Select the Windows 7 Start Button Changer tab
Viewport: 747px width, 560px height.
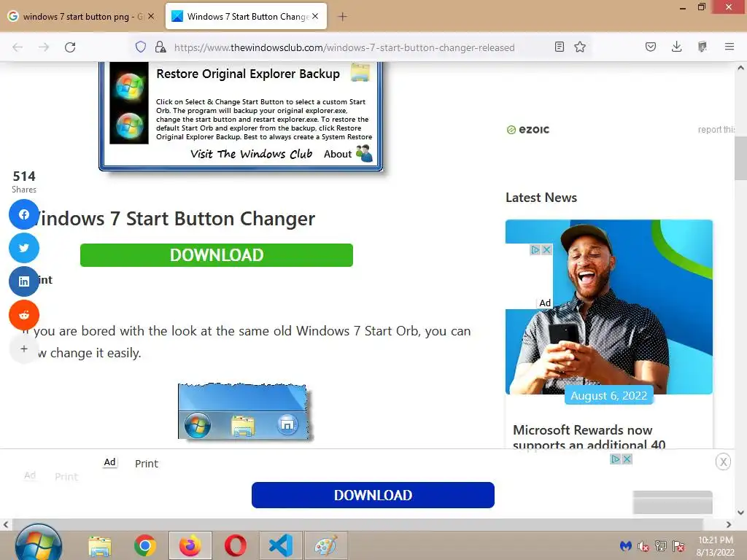click(x=247, y=16)
